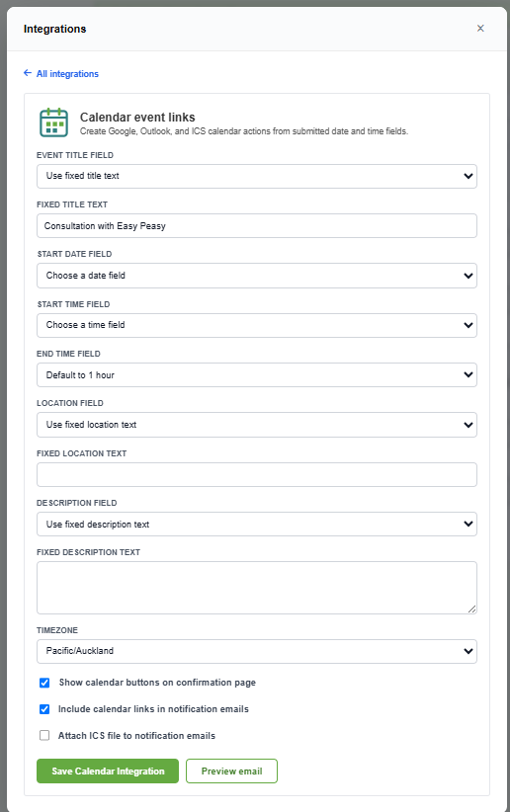
Task: Click the green calendar icon
Action: (x=54, y=122)
